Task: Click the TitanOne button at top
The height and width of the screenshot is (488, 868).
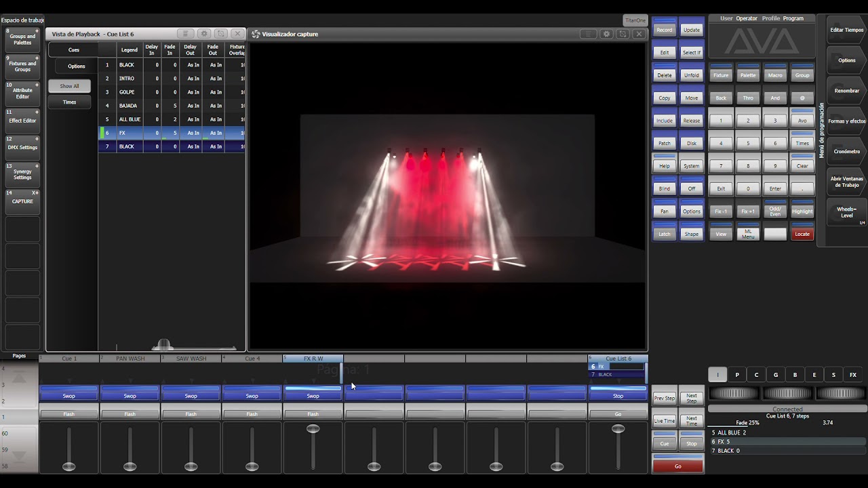Action: [635, 20]
